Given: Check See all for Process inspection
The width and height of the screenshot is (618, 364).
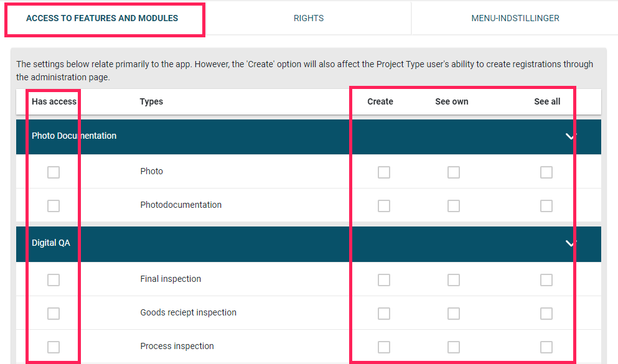Looking at the screenshot, I should [x=546, y=347].
